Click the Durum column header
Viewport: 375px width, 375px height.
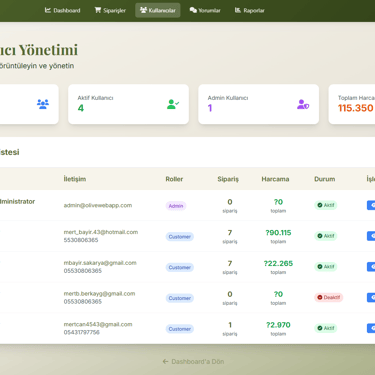[x=324, y=179]
